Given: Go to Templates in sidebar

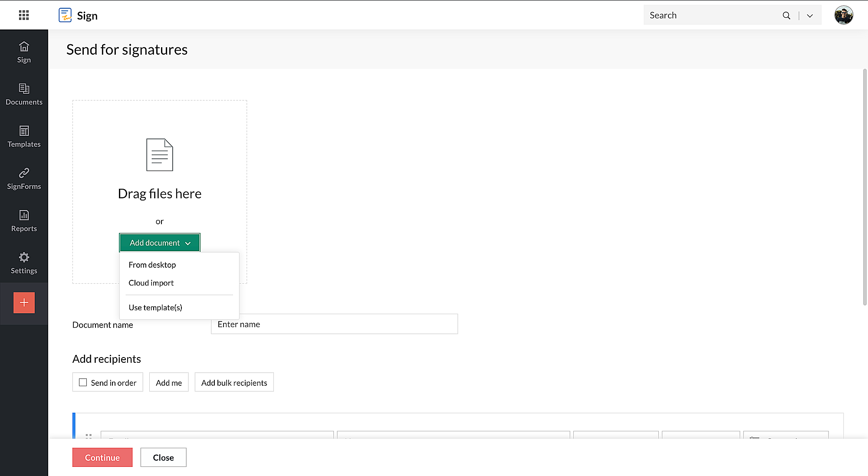Looking at the screenshot, I should point(24,136).
